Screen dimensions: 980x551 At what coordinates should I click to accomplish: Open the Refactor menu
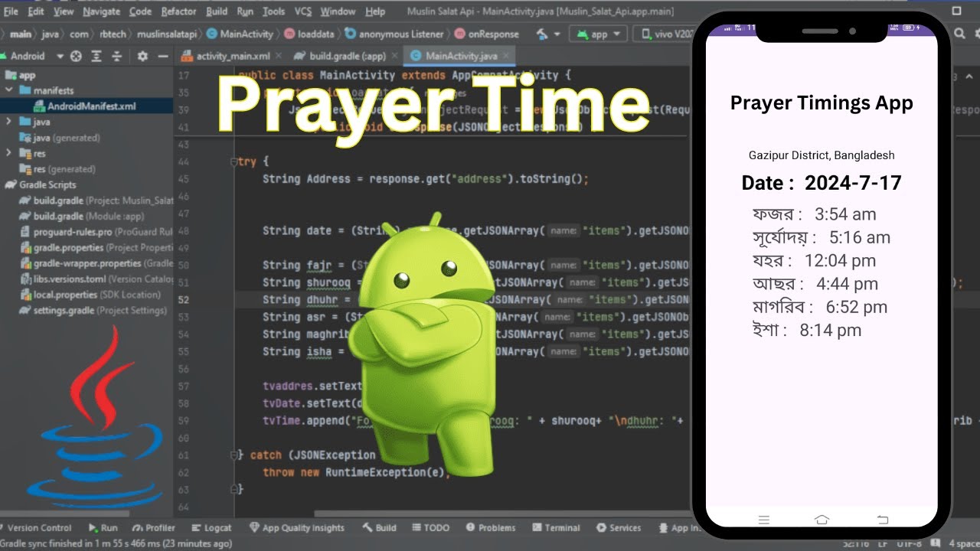[179, 11]
